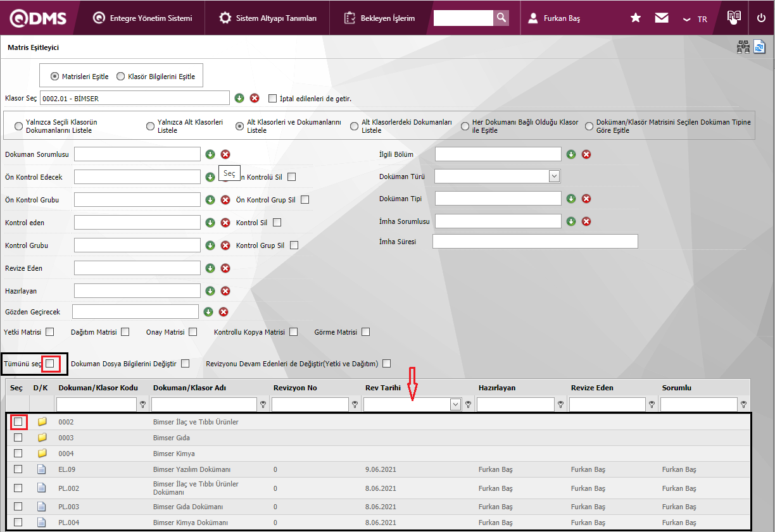Screen dimensions: 775x532
Task: Click the binoculars search icon
Action: (743, 47)
